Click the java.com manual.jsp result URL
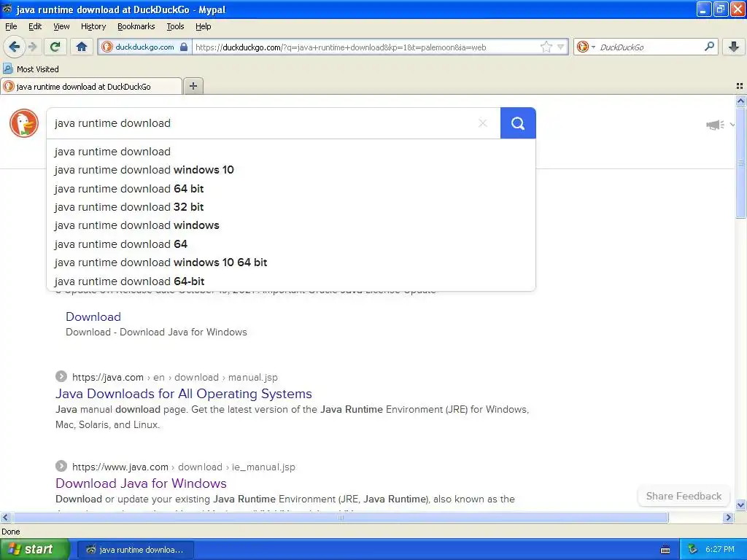 click(175, 377)
